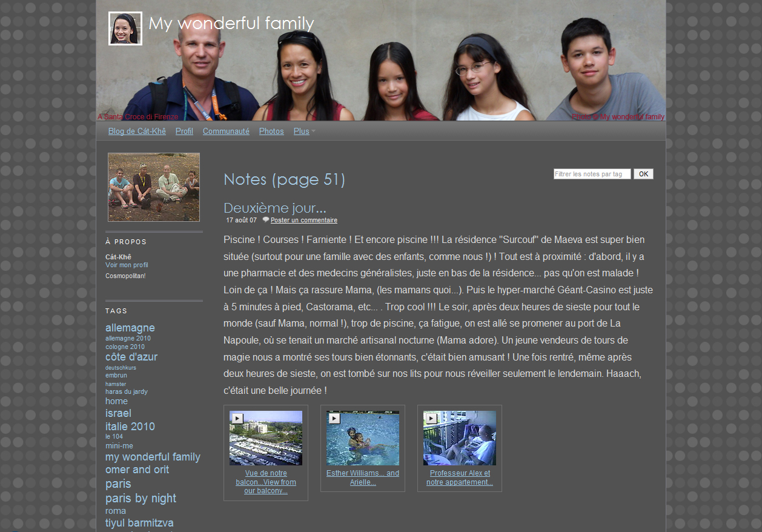Play the Professeur Alex video
The height and width of the screenshot is (532, 762).
point(459,437)
